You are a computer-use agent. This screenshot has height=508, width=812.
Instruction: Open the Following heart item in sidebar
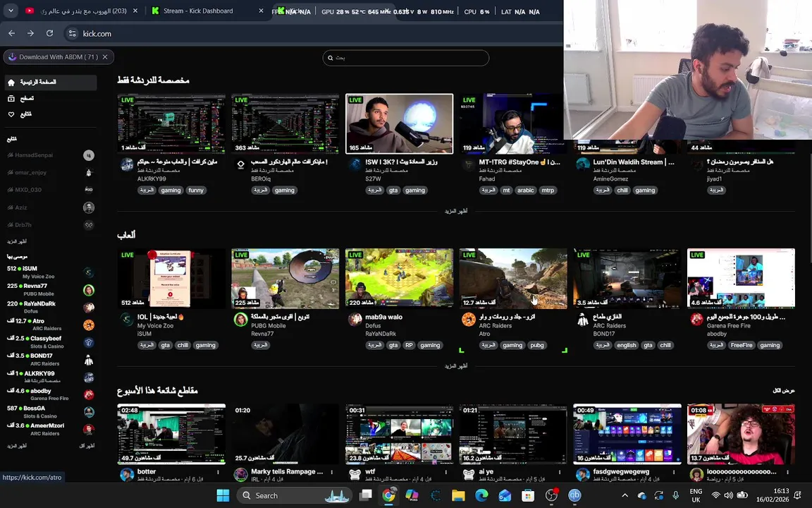point(20,114)
